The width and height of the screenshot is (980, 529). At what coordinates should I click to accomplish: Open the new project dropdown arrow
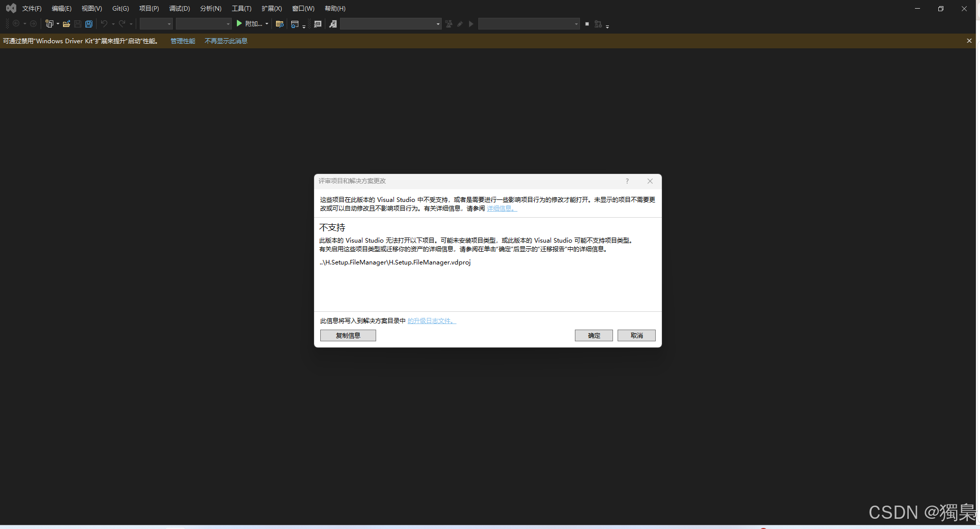coord(57,24)
